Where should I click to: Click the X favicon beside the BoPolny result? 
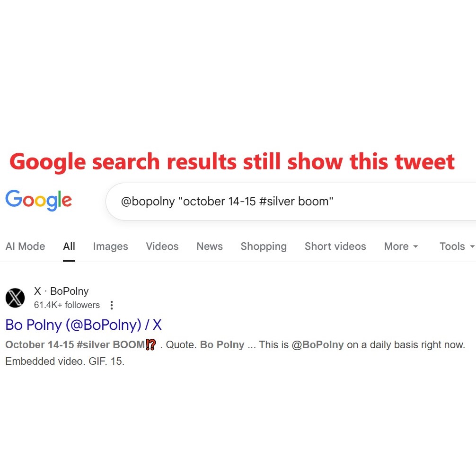coord(15,298)
